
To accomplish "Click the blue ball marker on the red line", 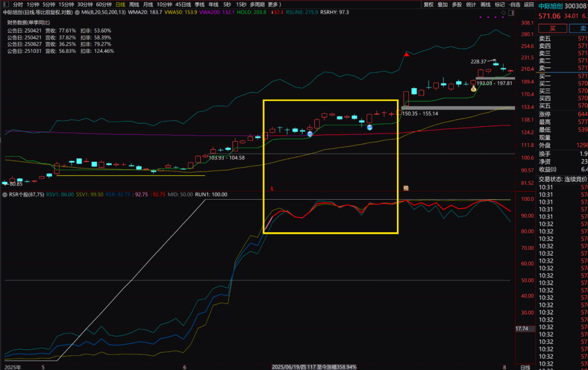I will 310,134.
